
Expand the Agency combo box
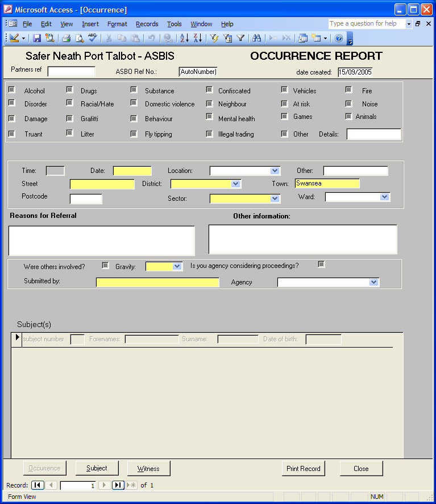coord(373,282)
